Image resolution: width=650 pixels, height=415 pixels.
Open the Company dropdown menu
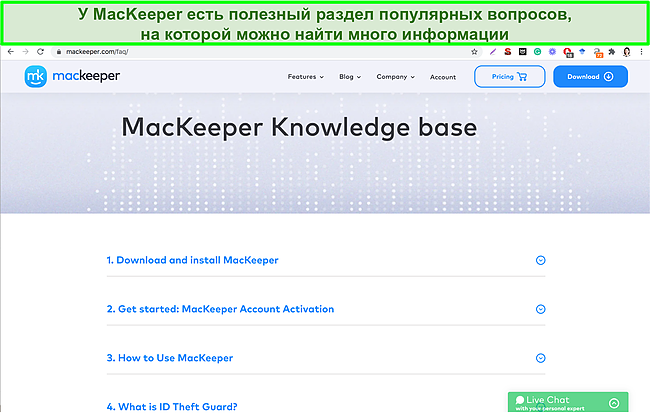(395, 77)
